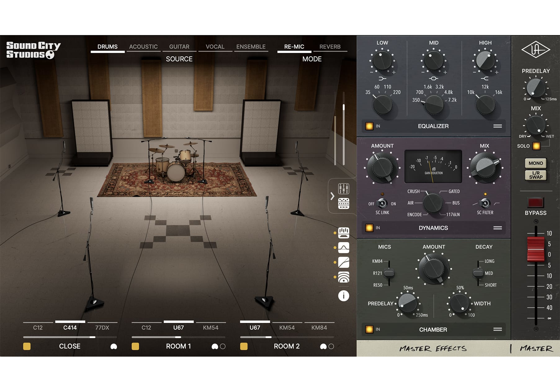This screenshot has width=560, height=392.
Task: Click the ROOM 1 level slider
Action: click(178, 337)
